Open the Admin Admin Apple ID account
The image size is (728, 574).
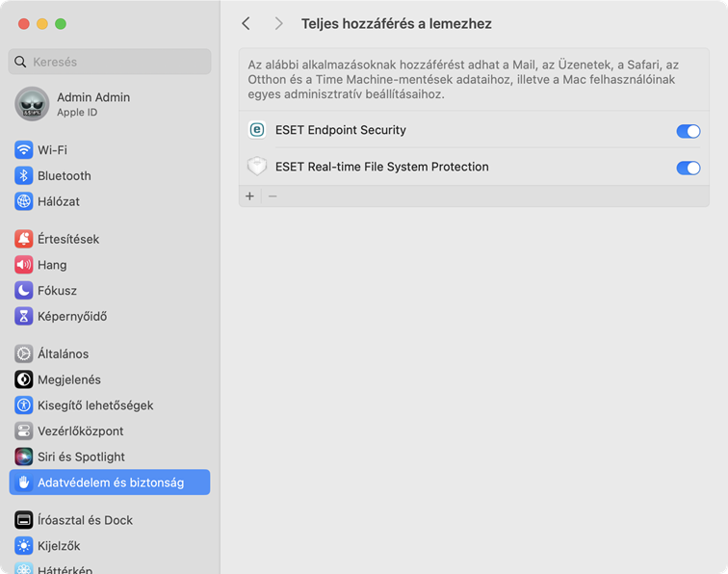[110, 104]
